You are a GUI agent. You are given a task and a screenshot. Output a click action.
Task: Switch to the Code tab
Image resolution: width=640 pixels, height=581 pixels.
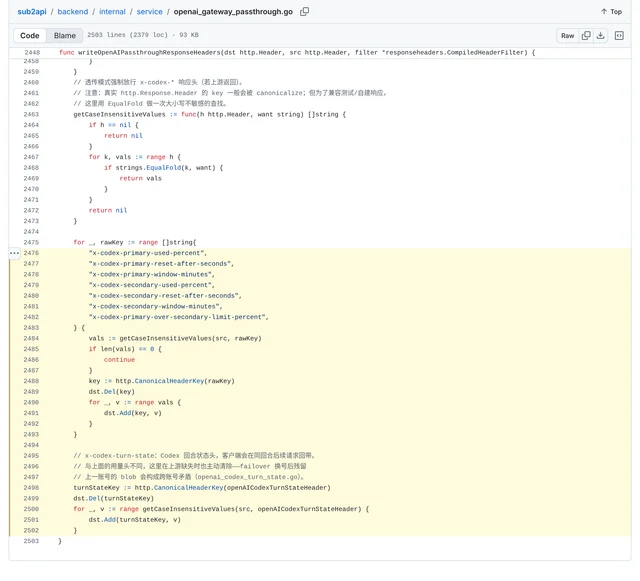pos(30,36)
